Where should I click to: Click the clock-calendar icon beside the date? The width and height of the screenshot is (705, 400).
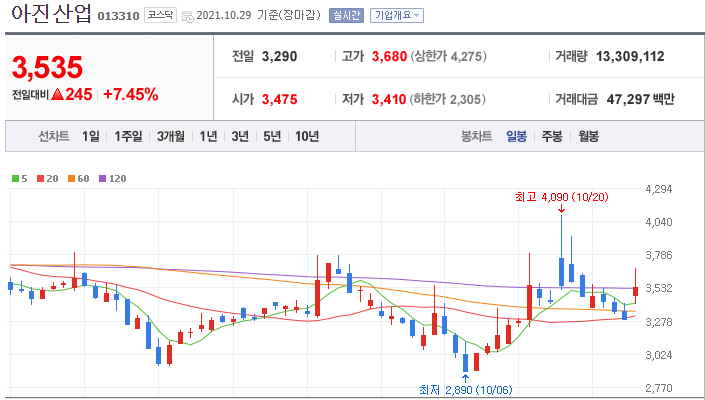188,16
